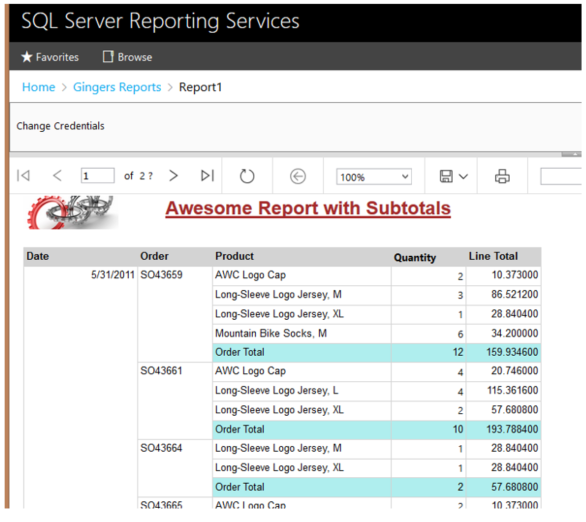The image size is (586, 522).
Task: Select date cell 5/31/2011
Action: pyautogui.click(x=112, y=275)
